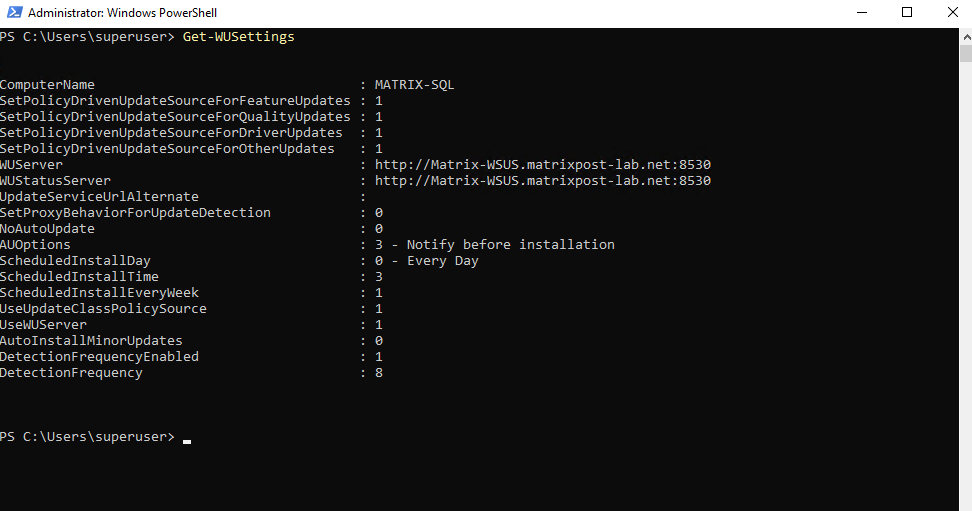Click the SetProxyBehaviorForUpdateDetection setting name

pyautogui.click(x=135, y=213)
